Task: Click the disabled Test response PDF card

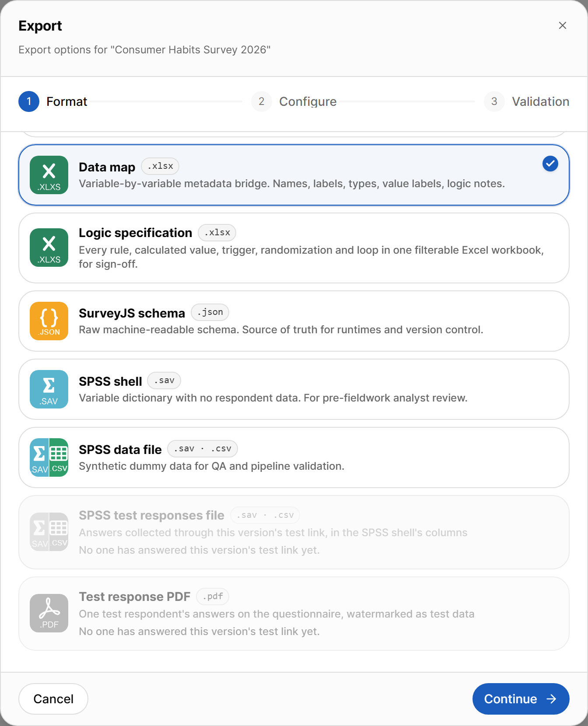Action: 294,614
